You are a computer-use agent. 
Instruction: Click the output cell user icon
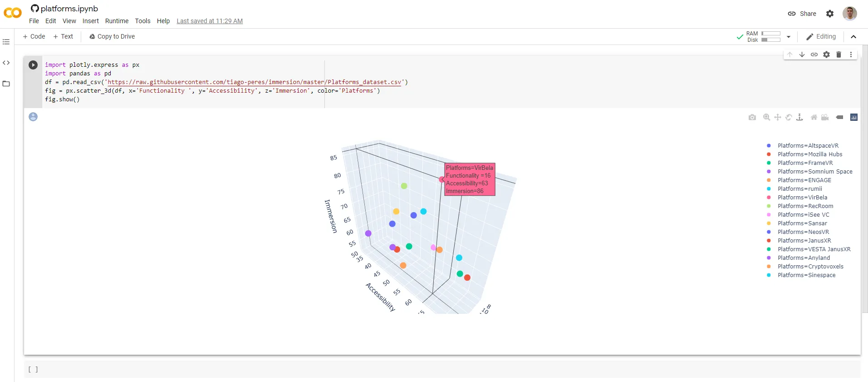point(33,117)
